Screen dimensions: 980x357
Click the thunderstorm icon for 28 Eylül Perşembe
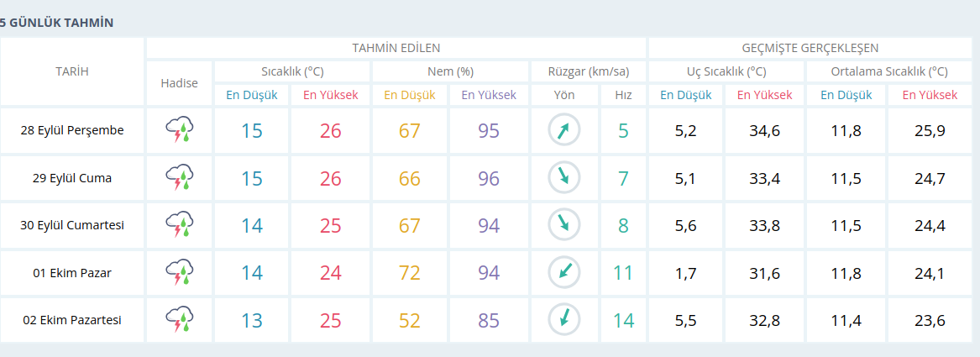tap(180, 130)
